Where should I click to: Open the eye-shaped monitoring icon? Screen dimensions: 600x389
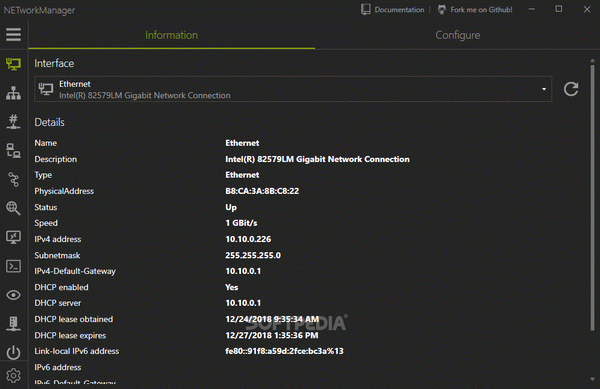[x=13, y=295]
